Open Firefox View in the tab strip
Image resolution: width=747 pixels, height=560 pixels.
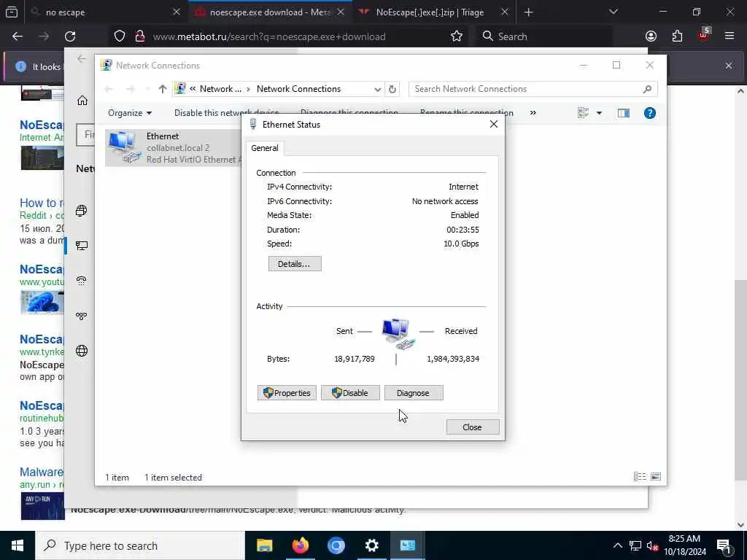(x=12, y=12)
